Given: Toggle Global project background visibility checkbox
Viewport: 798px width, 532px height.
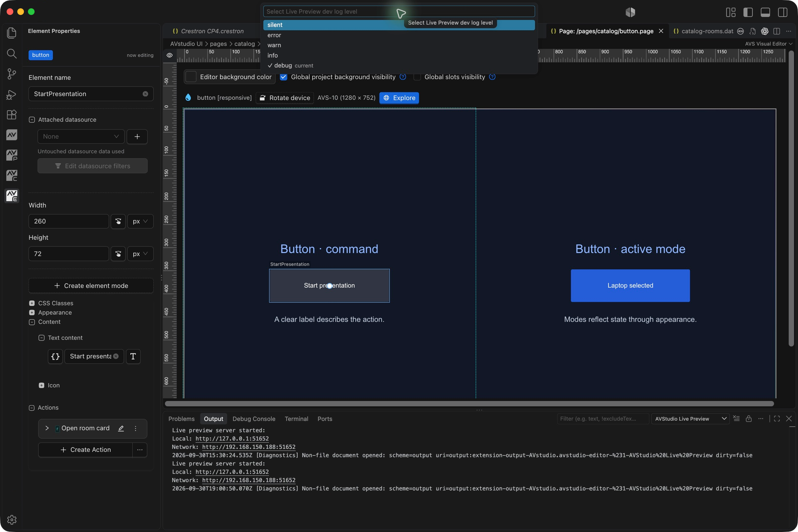Looking at the screenshot, I should pyautogui.click(x=284, y=77).
